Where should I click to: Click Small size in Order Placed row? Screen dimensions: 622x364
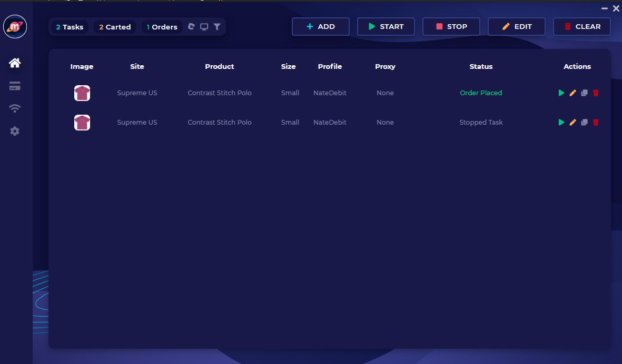[x=290, y=93]
